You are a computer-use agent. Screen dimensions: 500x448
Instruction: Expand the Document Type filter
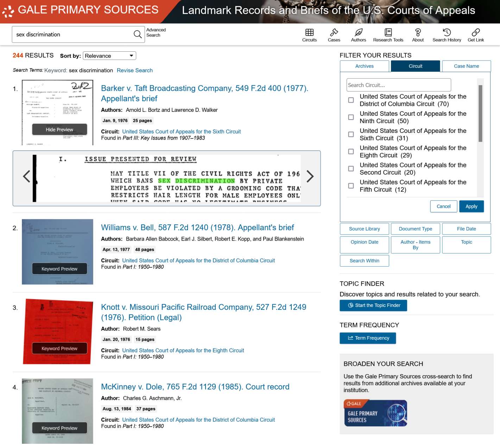click(415, 229)
